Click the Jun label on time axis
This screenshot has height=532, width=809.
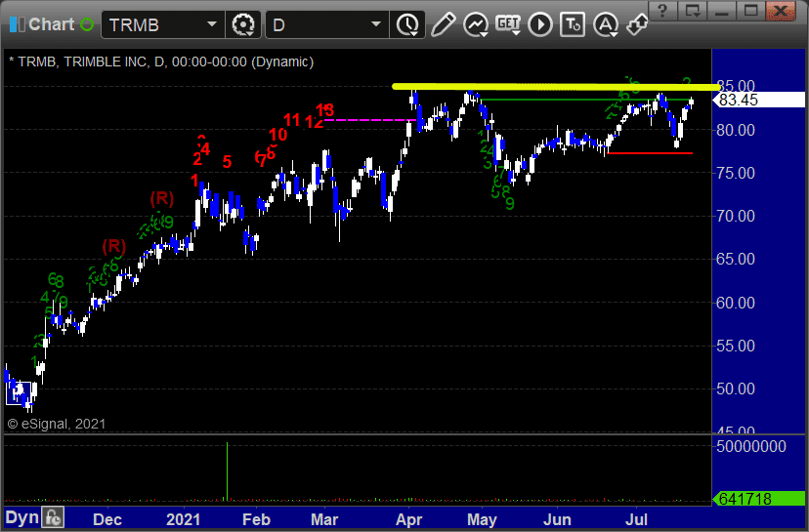[557, 519]
